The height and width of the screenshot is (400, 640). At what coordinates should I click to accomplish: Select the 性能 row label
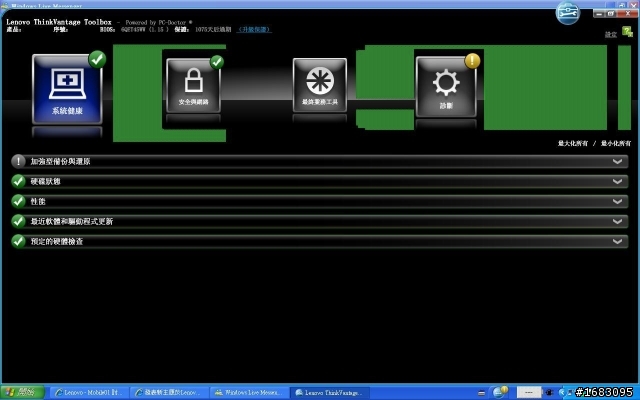38,201
